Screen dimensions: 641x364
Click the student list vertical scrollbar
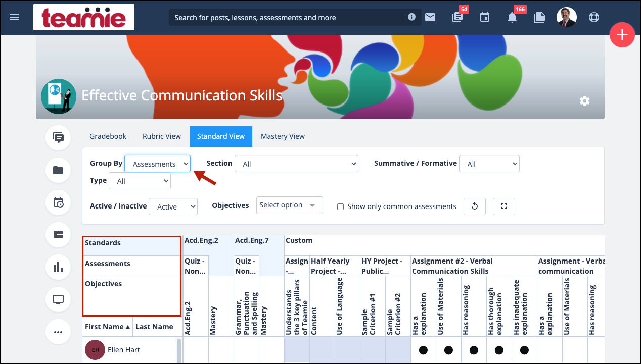(x=178, y=351)
